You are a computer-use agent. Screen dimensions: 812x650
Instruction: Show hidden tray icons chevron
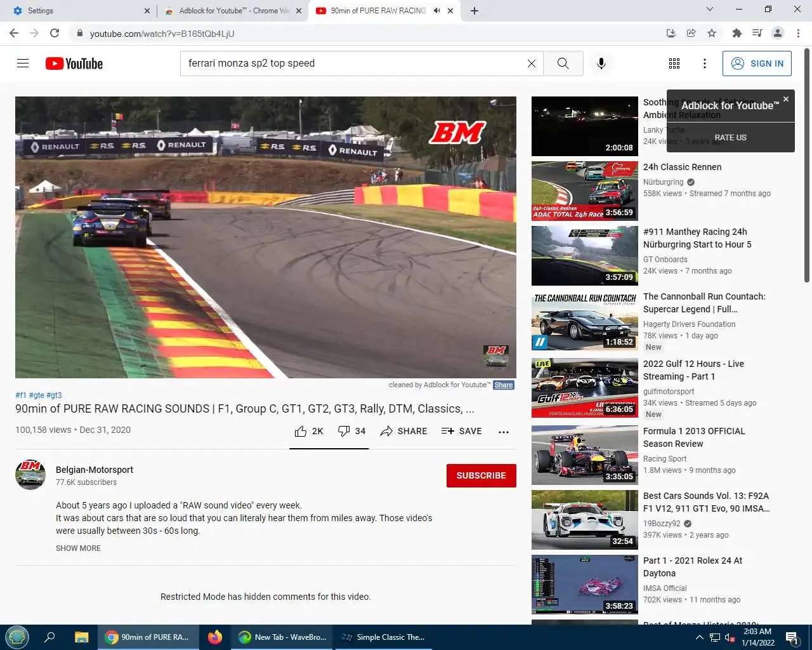click(x=699, y=637)
